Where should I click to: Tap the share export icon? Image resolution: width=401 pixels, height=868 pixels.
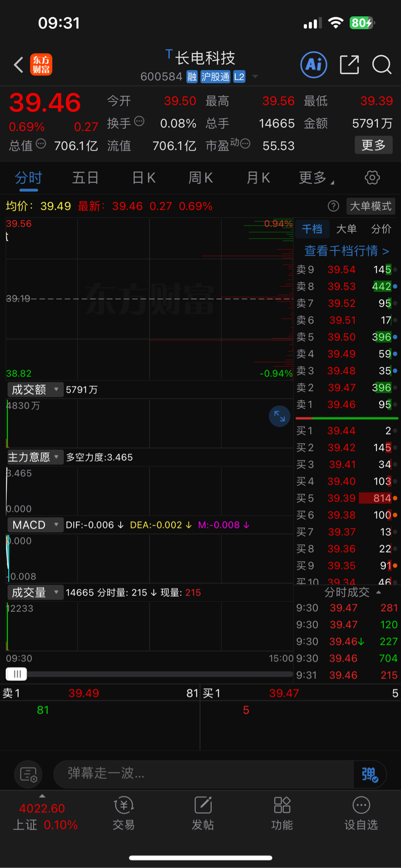click(x=349, y=65)
